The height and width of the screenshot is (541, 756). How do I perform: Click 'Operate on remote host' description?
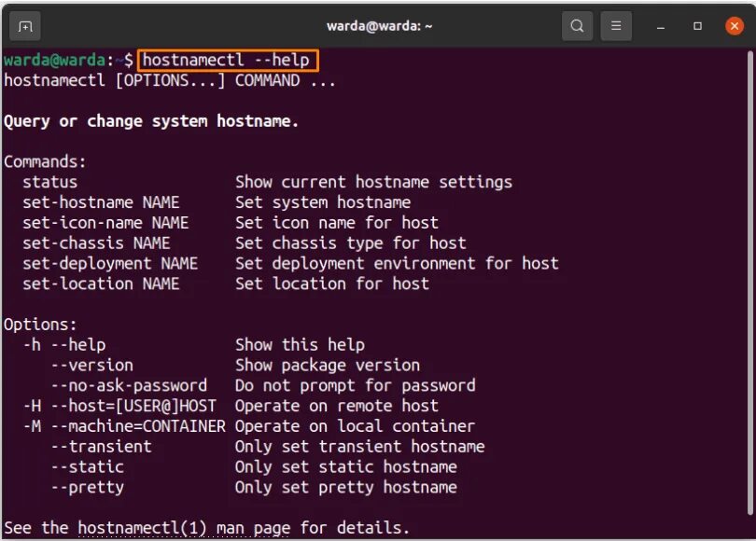click(x=337, y=406)
